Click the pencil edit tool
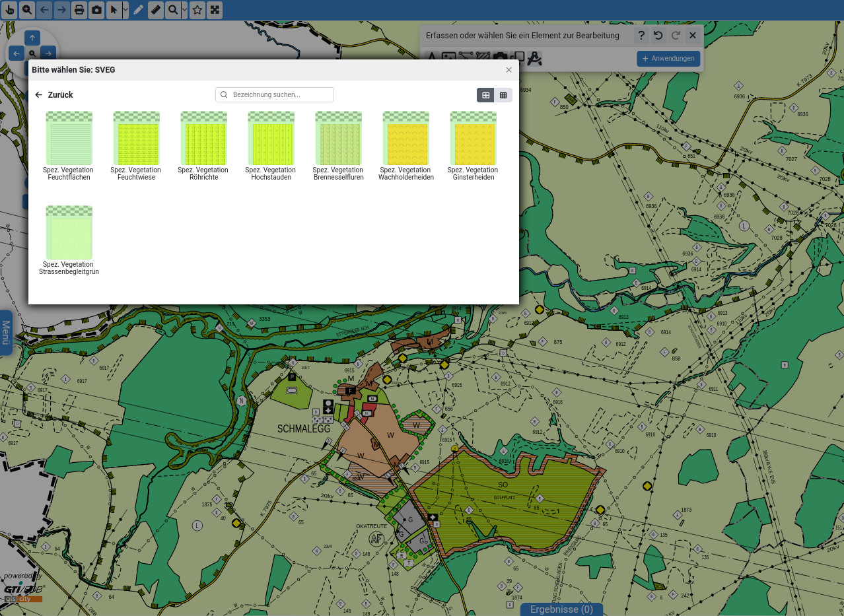 pos(138,10)
